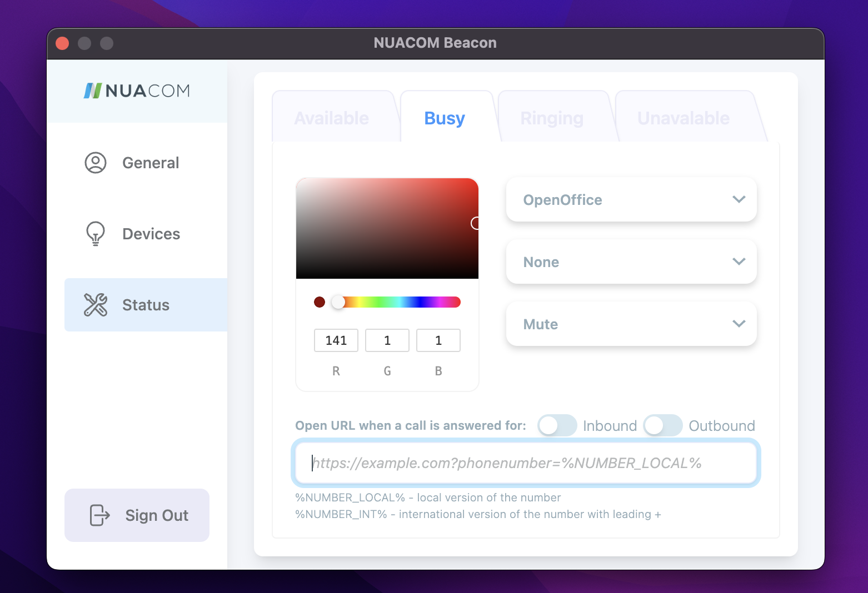Click the B value input field
This screenshot has height=593, width=868.
pyautogui.click(x=438, y=340)
